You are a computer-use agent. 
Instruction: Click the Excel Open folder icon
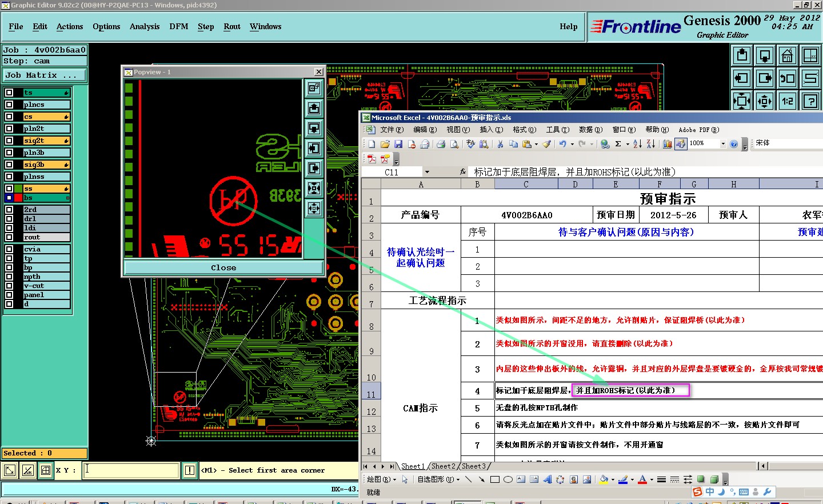pyautogui.click(x=385, y=144)
